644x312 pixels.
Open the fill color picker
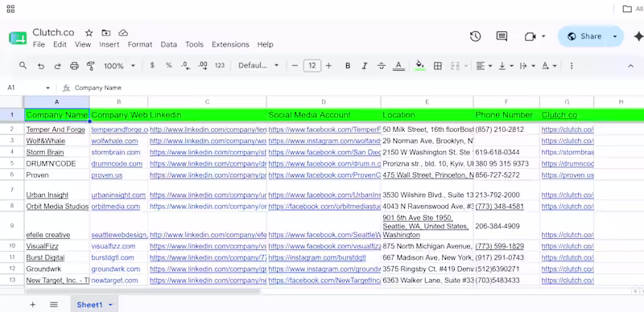tap(419, 65)
